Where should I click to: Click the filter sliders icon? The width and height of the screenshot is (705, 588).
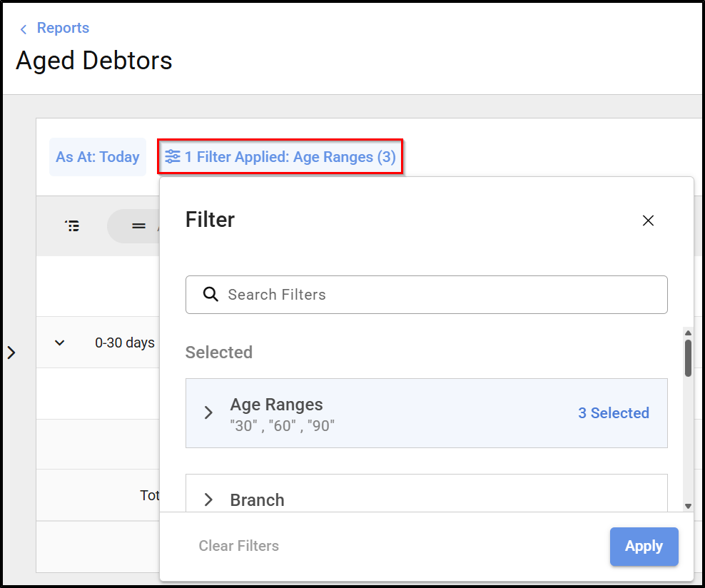pos(173,157)
